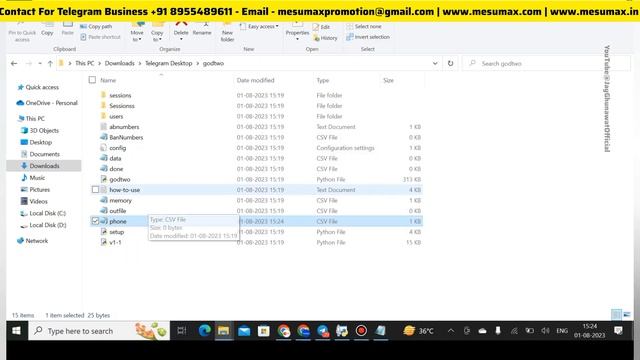Screen dimensions: 640x360
Task: Click the Edit ribbon button
Action: coord(321,27)
